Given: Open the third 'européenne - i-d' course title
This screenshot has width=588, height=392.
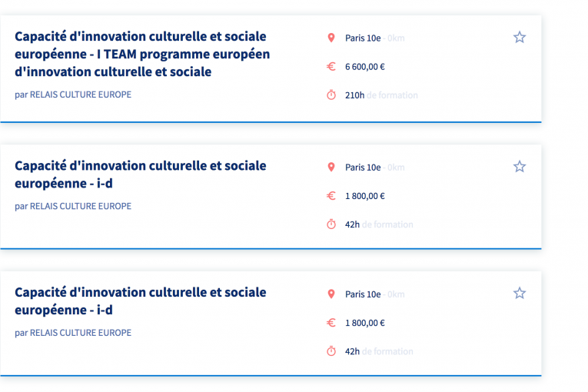Looking at the screenshot, I should tap(140, 301).
